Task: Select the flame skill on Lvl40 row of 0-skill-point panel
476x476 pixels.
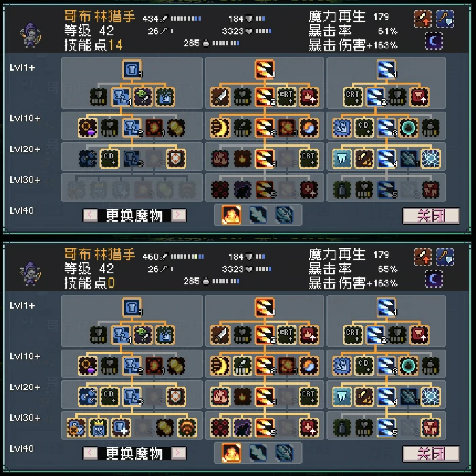Action: [231, 453]
